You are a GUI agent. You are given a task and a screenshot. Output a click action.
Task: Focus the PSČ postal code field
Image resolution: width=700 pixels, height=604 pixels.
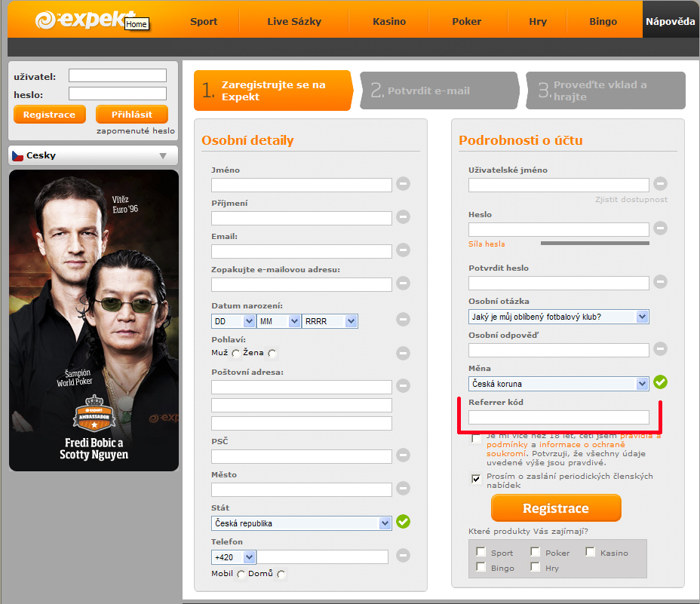pyautogui.click(x=301, y=457)
